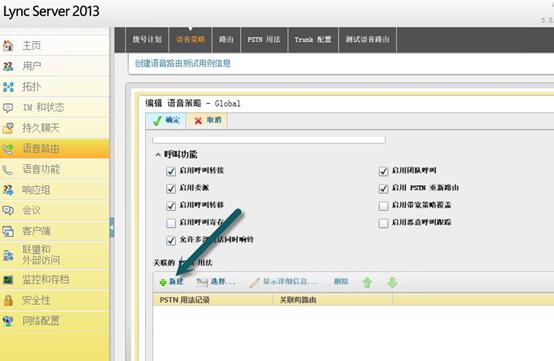
Task: Click the chat bubble icon beside IM 和状态
Action: [x=8, y=107]
